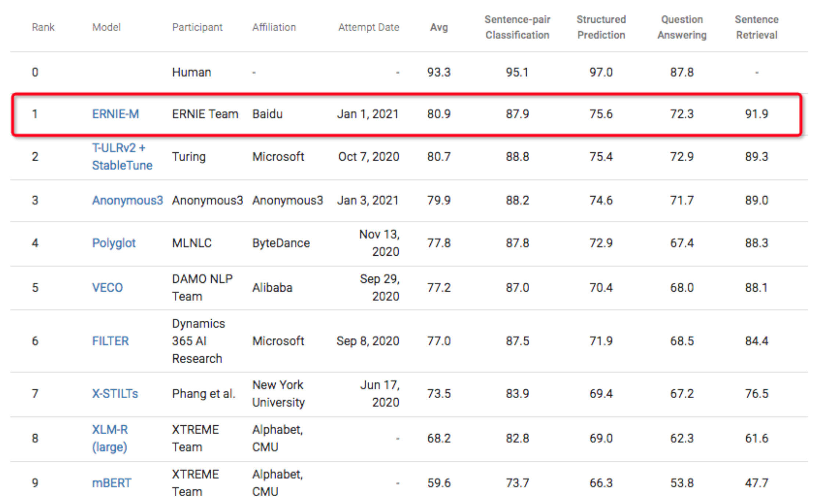
Task: Select Anonymous3 average score 79.9
Action: pyautogui.click(x=439, y=200)
